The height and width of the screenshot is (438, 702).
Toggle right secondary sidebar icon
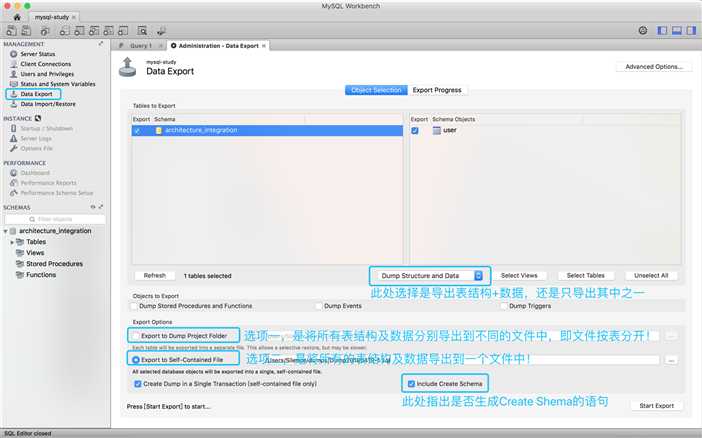coord(691,30)
